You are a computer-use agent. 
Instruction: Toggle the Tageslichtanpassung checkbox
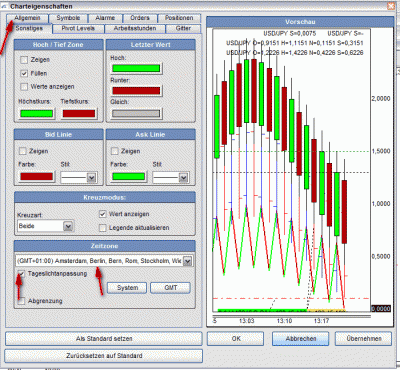tap(21, 274)
